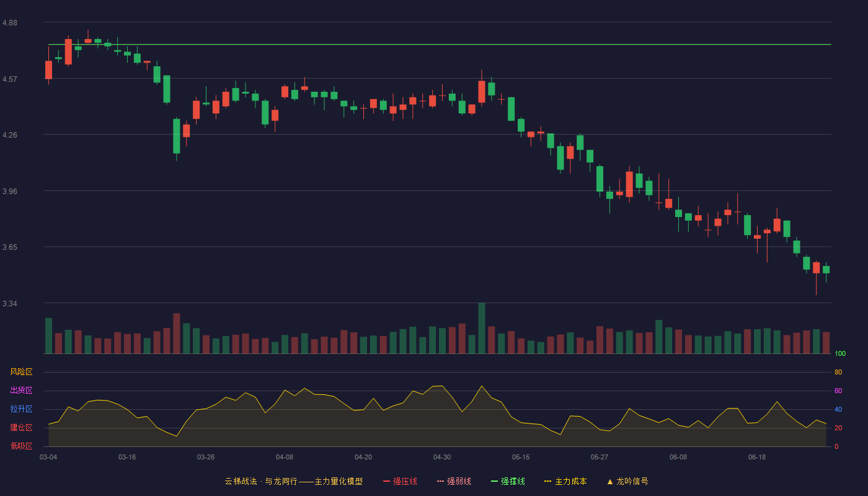Click the tallest green volume bar
Viewport: 868px width, 496px height.
coord(482,328)
